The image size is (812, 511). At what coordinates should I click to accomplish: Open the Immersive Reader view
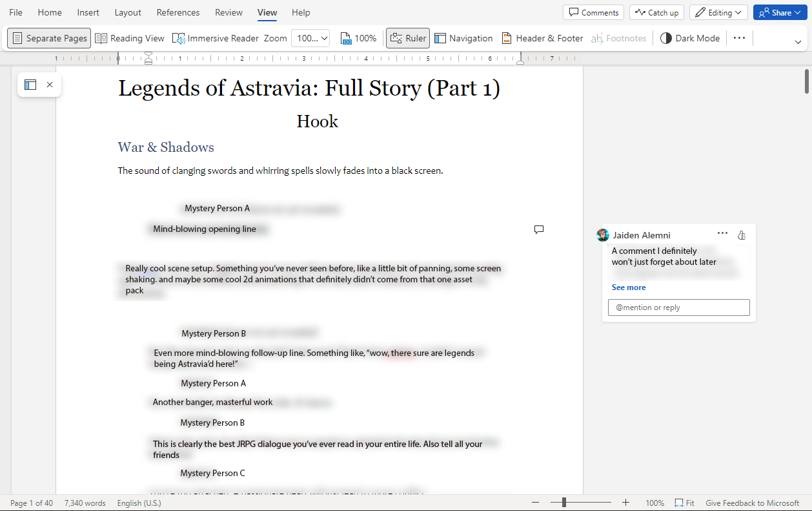[216, 38]
